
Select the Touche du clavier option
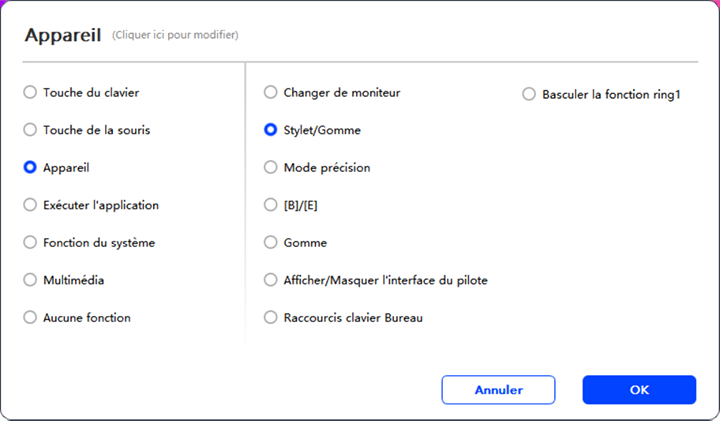tap(30, 93)
